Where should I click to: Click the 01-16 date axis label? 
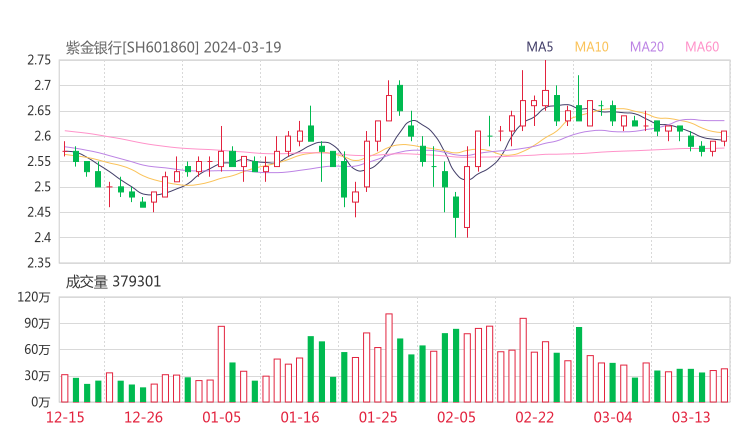tap(300, 417)
